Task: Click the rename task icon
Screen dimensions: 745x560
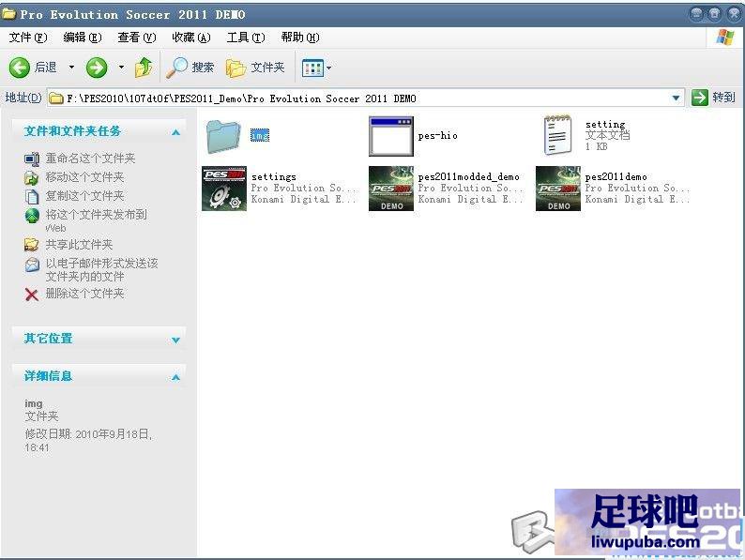Action: pos(31,159)
